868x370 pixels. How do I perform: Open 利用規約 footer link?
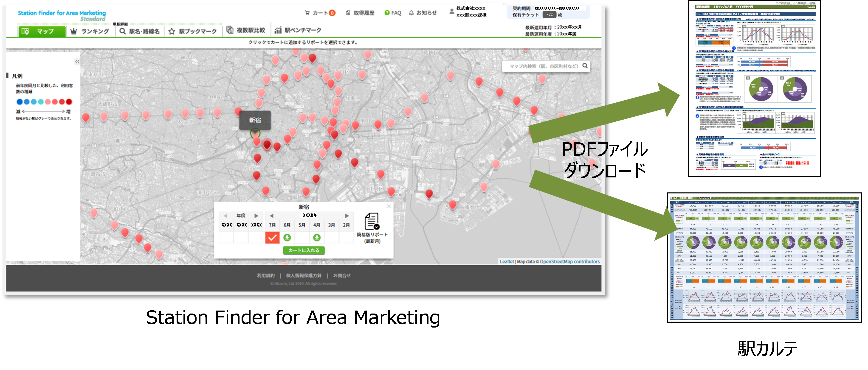[x=265, y=275]
